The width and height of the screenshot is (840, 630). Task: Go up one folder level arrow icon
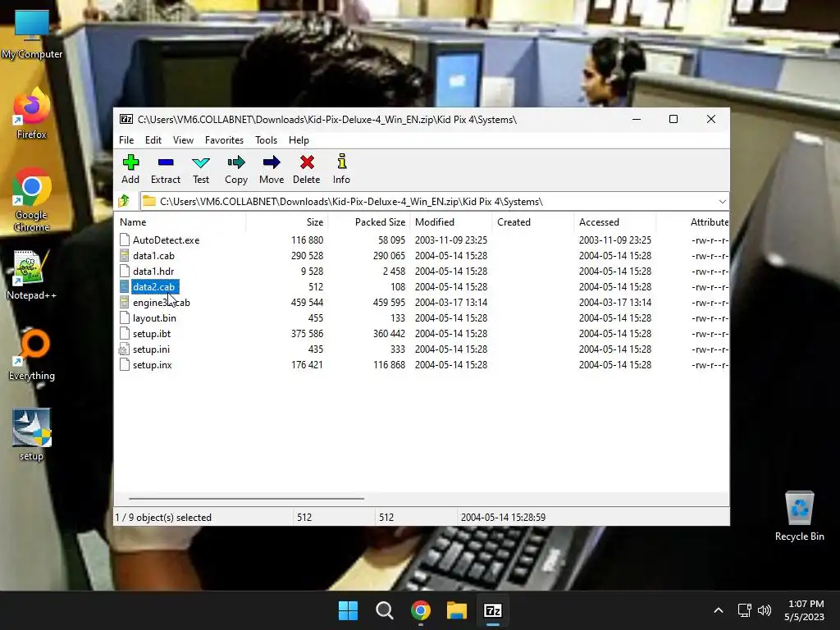pyautogui.click(x=125, y=201)
